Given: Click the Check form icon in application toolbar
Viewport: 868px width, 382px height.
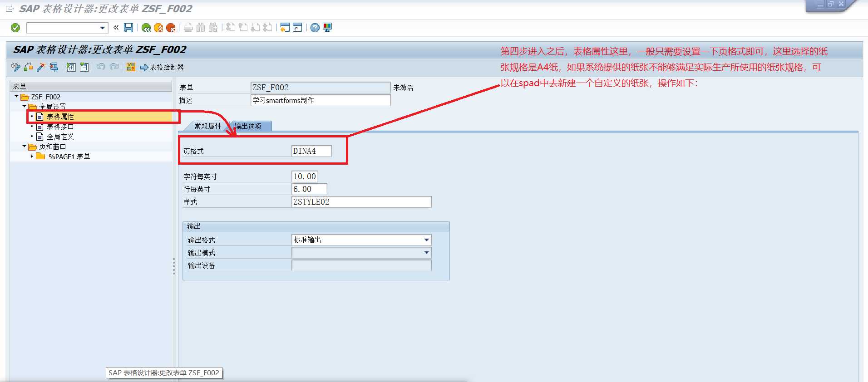Looking at the screenshot, I should (28, 67).
